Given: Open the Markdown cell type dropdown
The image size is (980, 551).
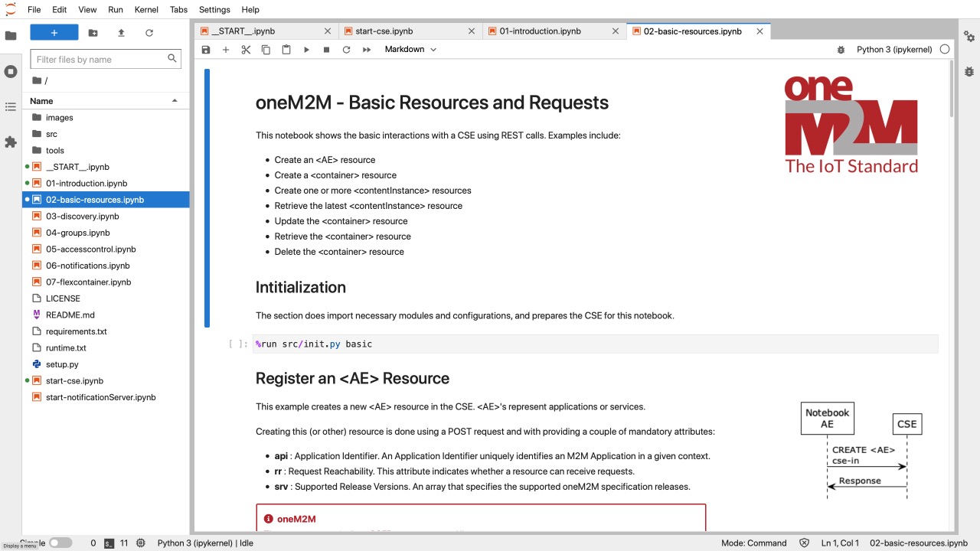Looking at the screenshot, I should (x=410, y=50).
